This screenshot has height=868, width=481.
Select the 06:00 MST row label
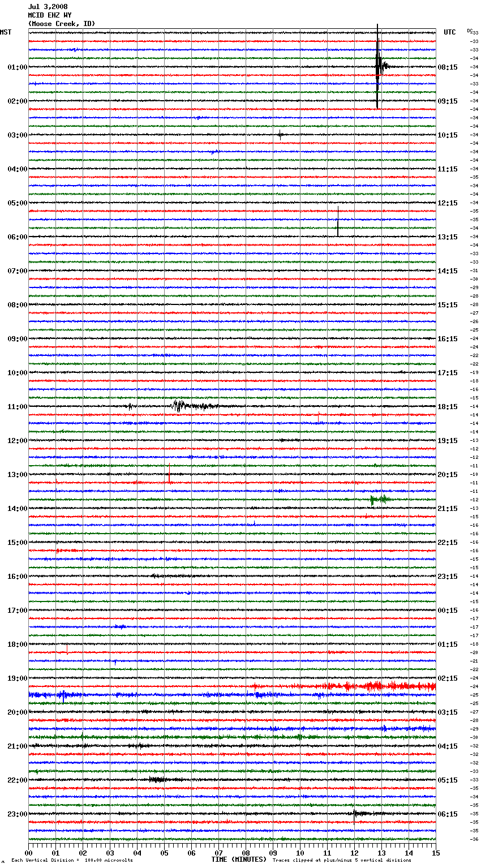(18, 237)
